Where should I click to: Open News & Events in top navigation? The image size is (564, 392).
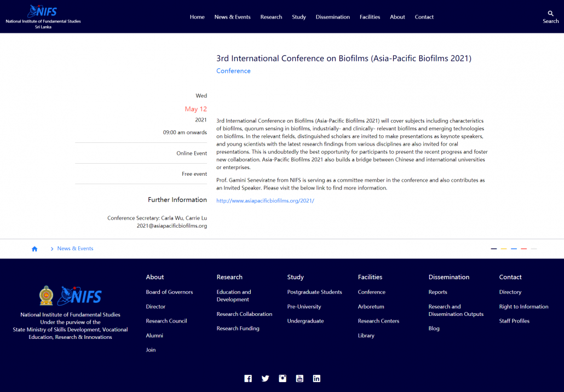click(x=232, y=17)
